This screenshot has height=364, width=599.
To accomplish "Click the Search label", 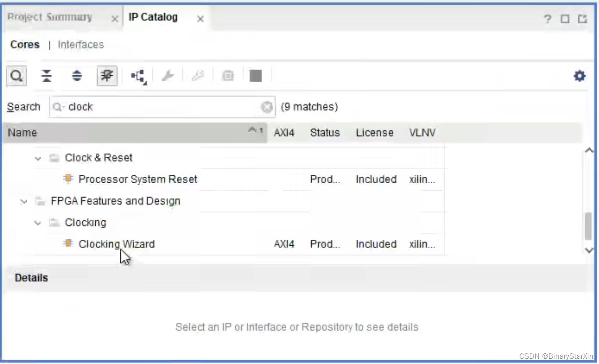I will point(23,107).
